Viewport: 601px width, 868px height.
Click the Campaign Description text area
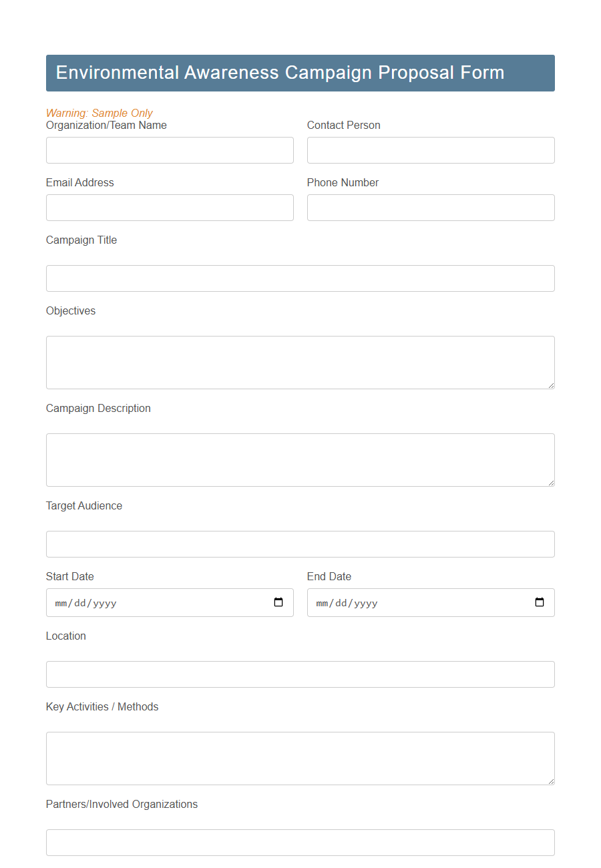[x=300, y=460]
